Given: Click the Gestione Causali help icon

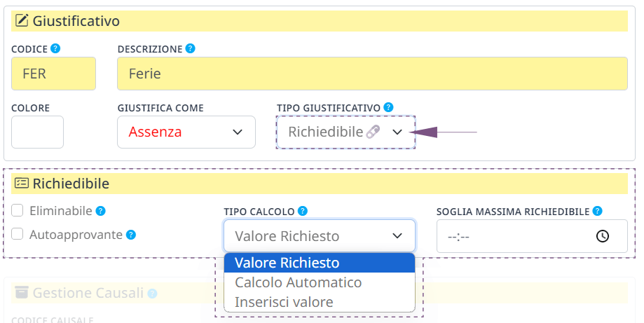Looking at the screenshot, I should point(152,294).
